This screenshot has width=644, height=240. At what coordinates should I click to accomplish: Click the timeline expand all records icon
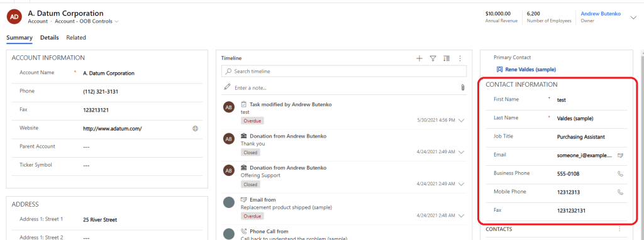pyautogui.click(x=447, y=58)
